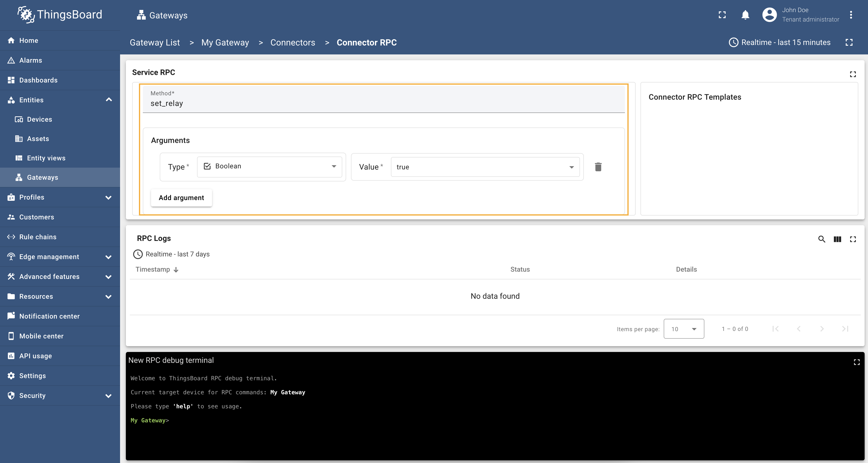Search the RPC Logs table
This screenshot has height=463, width=868.
click(x=822, y=239)
